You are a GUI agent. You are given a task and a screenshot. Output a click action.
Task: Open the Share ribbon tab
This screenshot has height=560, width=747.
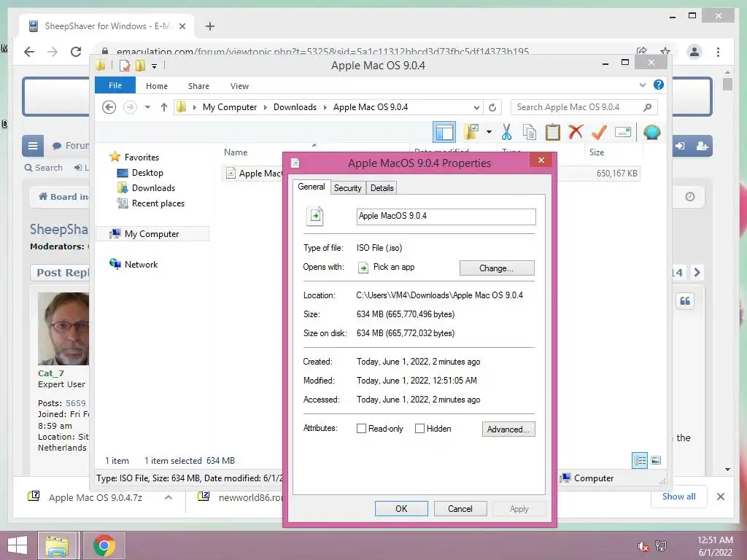coord(198,86)
